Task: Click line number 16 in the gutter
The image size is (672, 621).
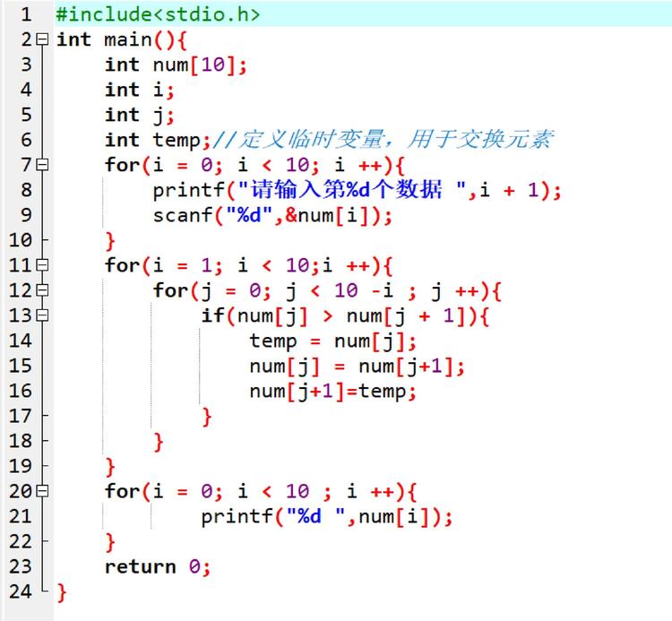Action: point(20,391)
